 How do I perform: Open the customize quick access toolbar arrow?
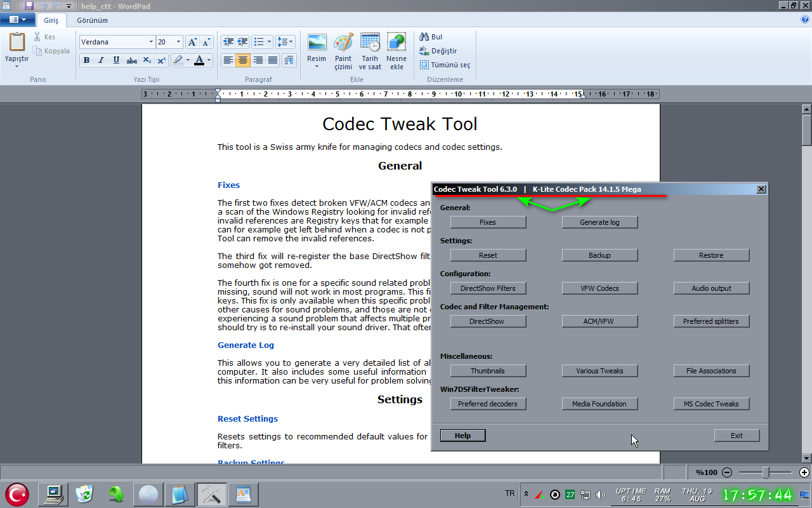pyautogui.click(x=69, y=6)
